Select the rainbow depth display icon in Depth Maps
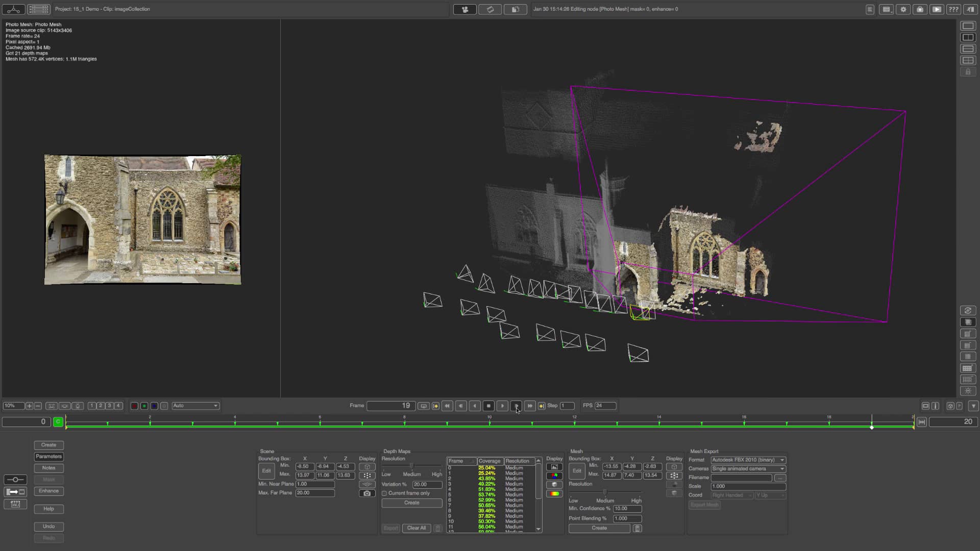The image size is (980, 551). coord(554,493)
